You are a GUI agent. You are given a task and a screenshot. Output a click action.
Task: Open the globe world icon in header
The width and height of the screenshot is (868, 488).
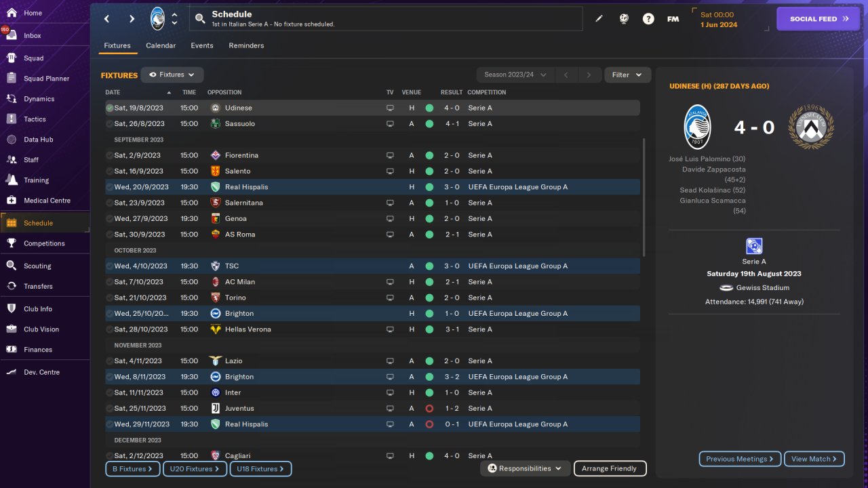[624, 19]
